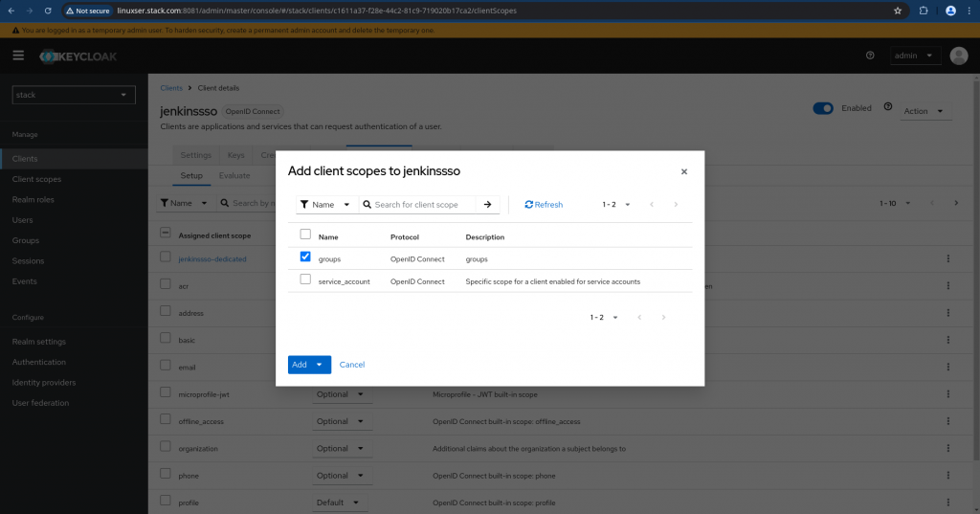Open the stack realm selector dropdown

click(x=74, y=95)
